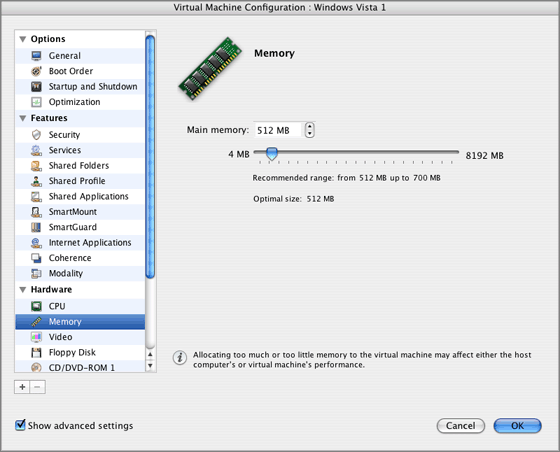This screenshot has width=560, height=452.
Task: Select Boot Order in the sidebar
Action: coord(80,71)
